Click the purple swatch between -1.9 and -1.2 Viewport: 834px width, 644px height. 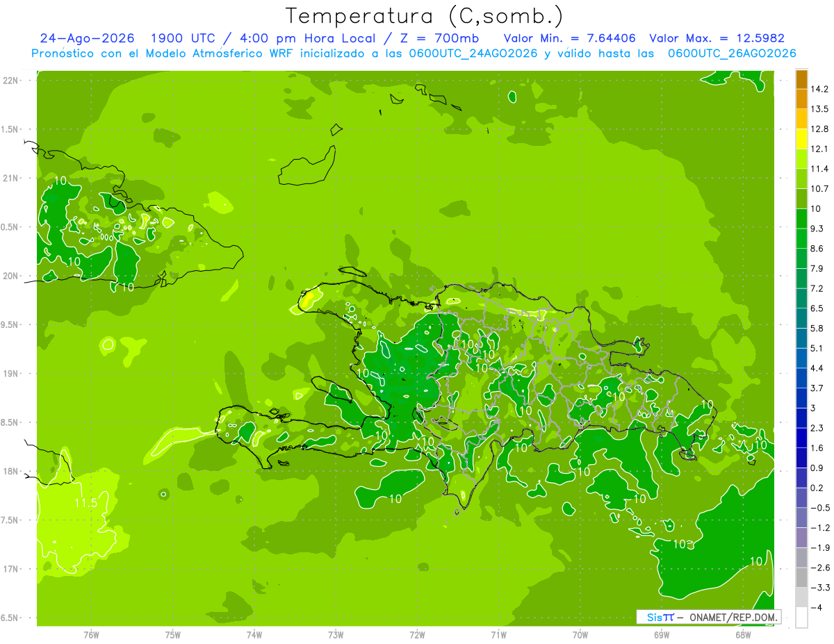(x=801, y=538)
